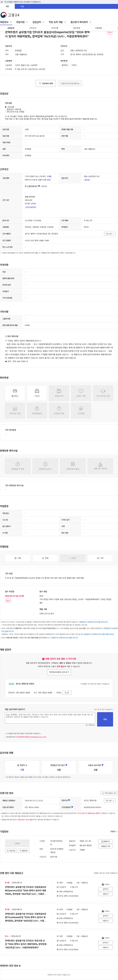Click the 식사제공 welfare icon
Screen dimensions: 118x980
[81, 411]
